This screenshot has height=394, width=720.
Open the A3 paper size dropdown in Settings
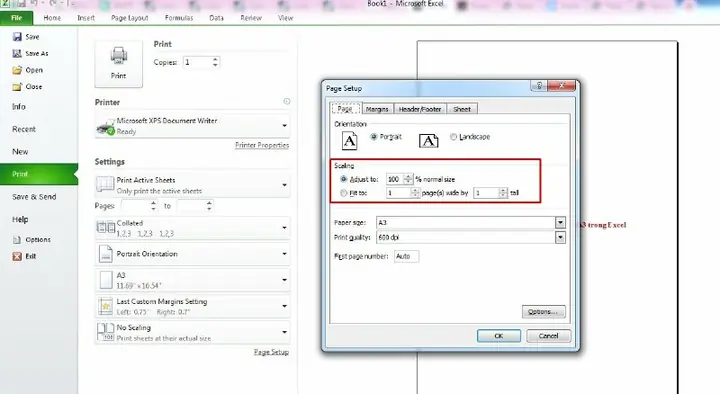(284, 280)
